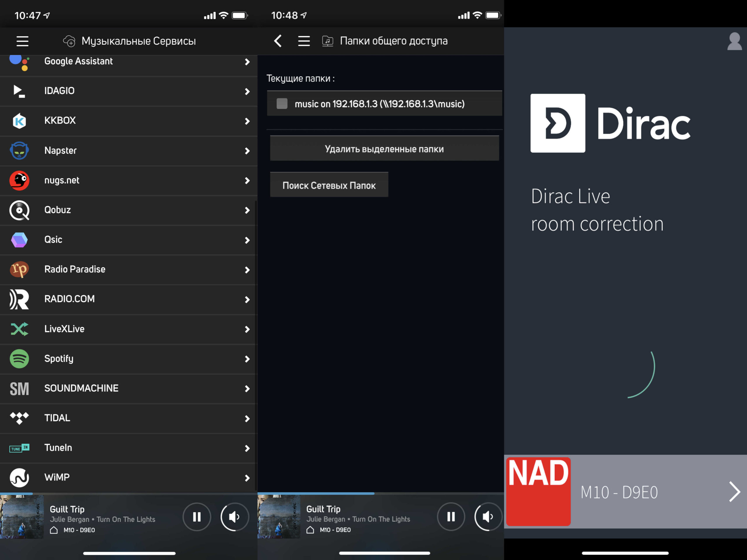Tap Удалить выделенные папки button
Image resolution: width=747 pixels, height=560 pixels.
384,148
